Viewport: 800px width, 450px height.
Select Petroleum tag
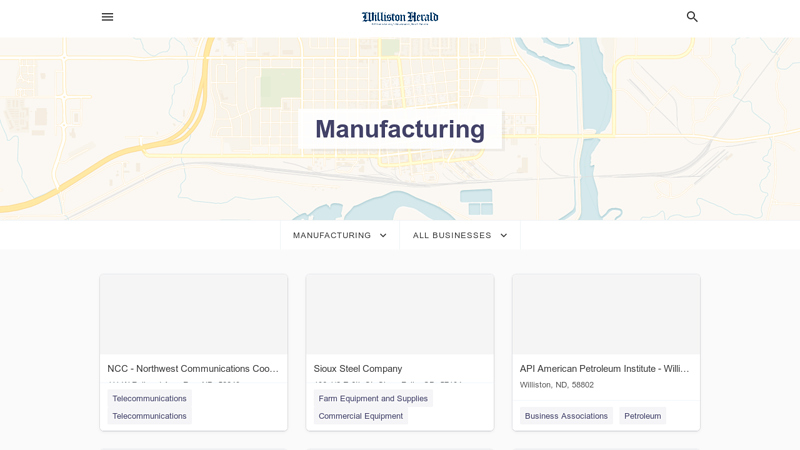tap(642, 416)
